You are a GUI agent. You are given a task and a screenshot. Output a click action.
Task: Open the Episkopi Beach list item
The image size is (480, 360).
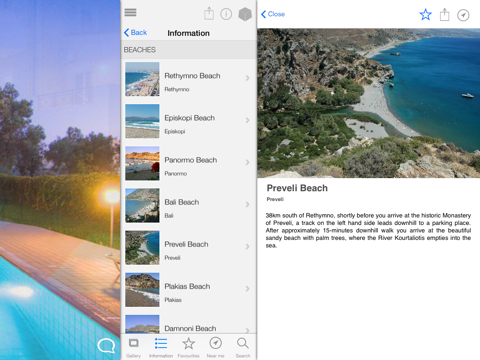pos(188,121)
